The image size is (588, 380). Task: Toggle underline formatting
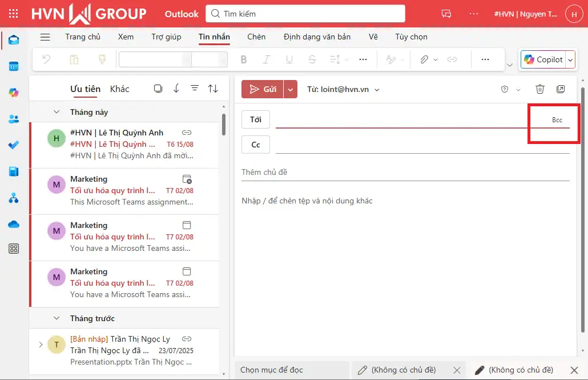(289, 59)
